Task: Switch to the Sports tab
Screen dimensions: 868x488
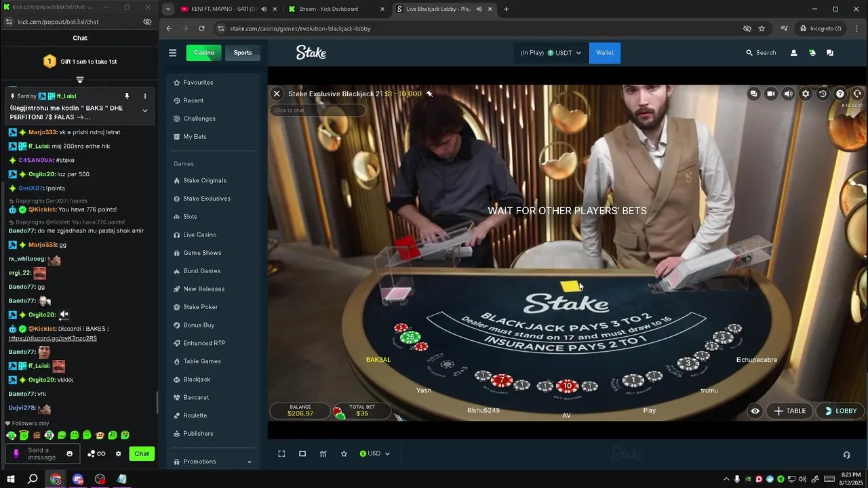Action: (x=243, y=53)
